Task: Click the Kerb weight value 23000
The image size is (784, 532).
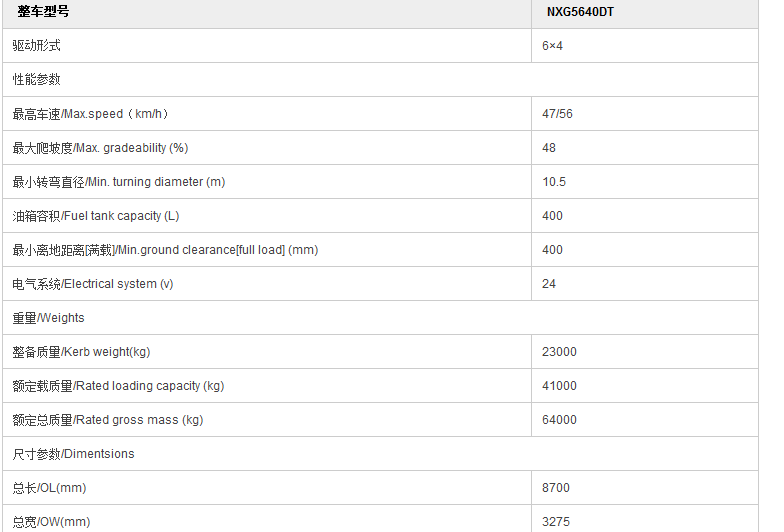Action: tap(559, 352)
